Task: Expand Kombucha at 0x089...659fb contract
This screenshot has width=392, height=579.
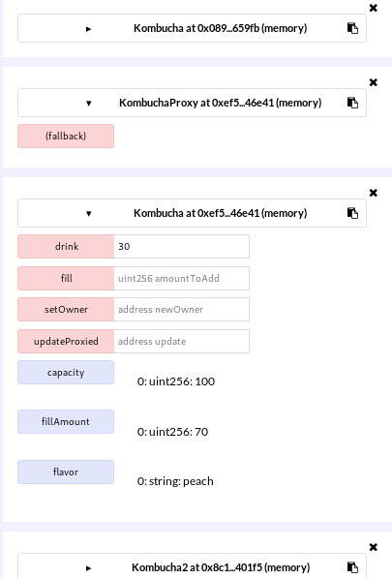Action: 88,29
